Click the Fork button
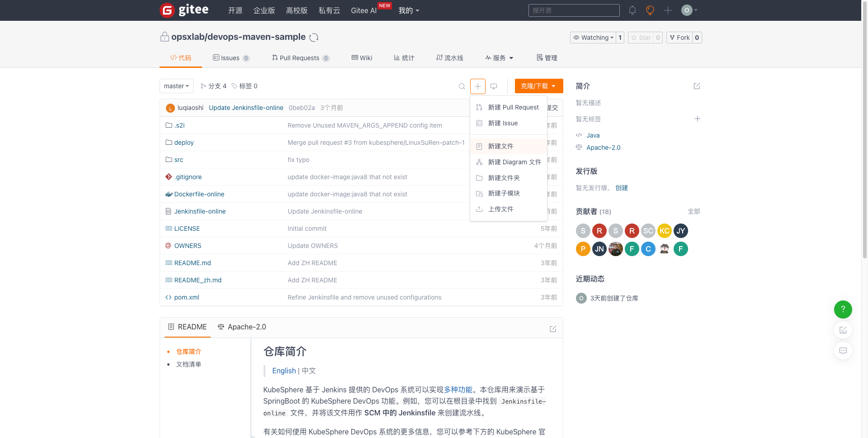 pos(679,38)
